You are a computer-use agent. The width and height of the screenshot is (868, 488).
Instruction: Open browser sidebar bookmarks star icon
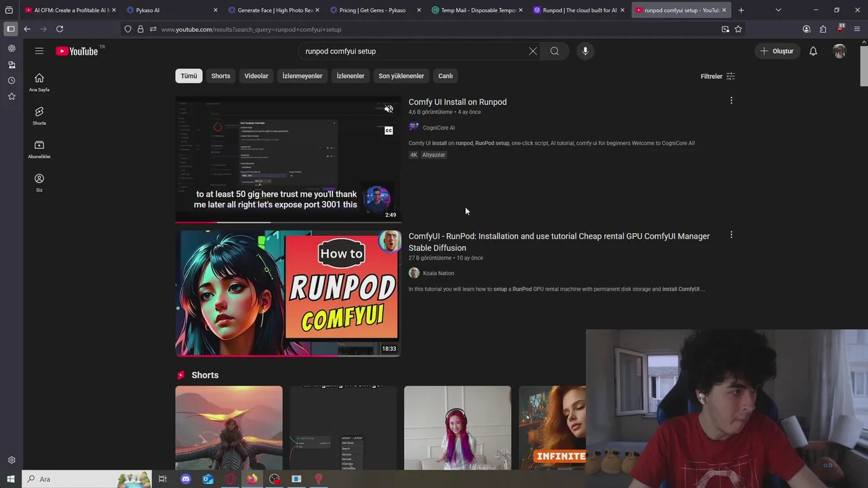coord(12,97)
